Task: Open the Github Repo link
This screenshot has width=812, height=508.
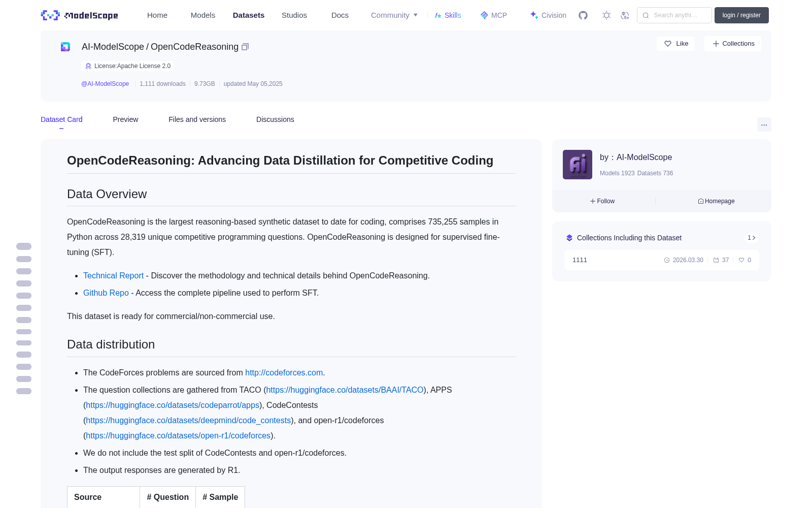Action: pos(106,293)
